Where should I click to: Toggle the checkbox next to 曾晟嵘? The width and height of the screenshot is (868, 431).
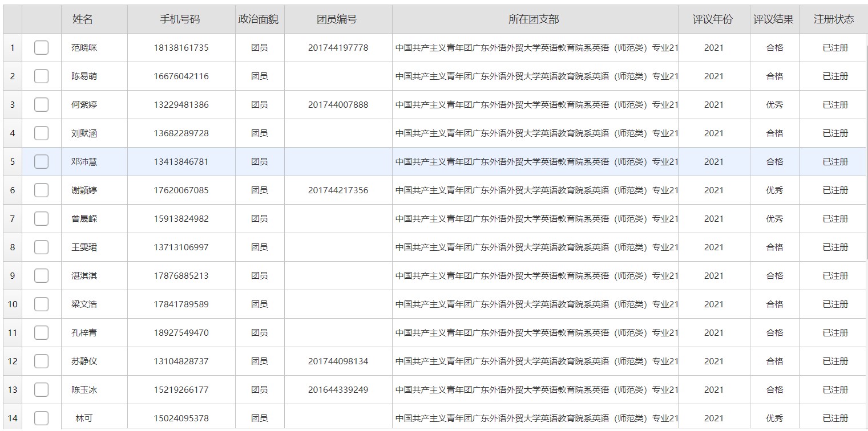tap(41, 219)
